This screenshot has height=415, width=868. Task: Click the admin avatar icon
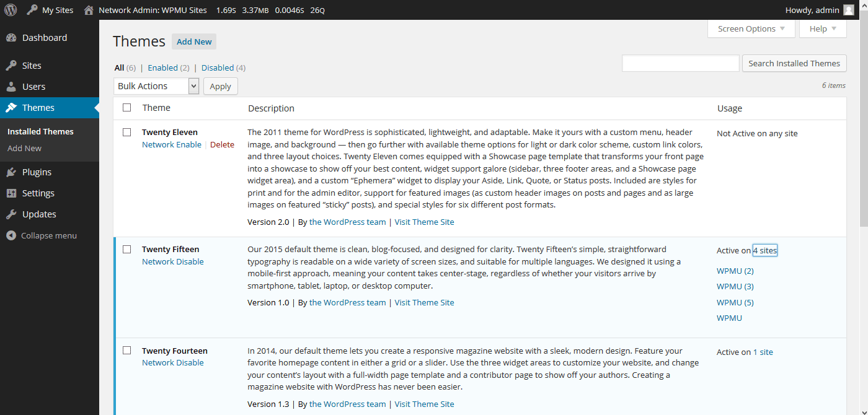click(849, 10)
